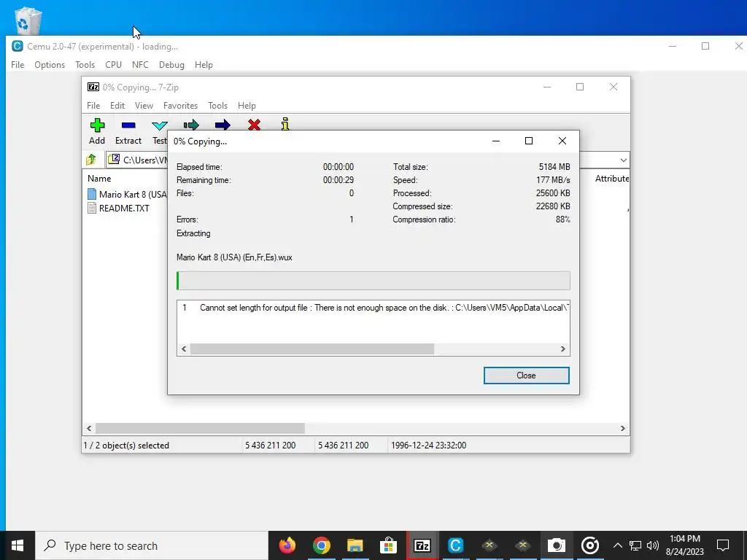
Task: Click the network tray icon
Action: point(635,545)
